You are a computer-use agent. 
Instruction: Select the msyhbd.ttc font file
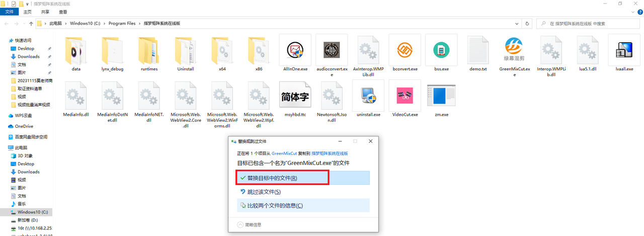(295, 96)
